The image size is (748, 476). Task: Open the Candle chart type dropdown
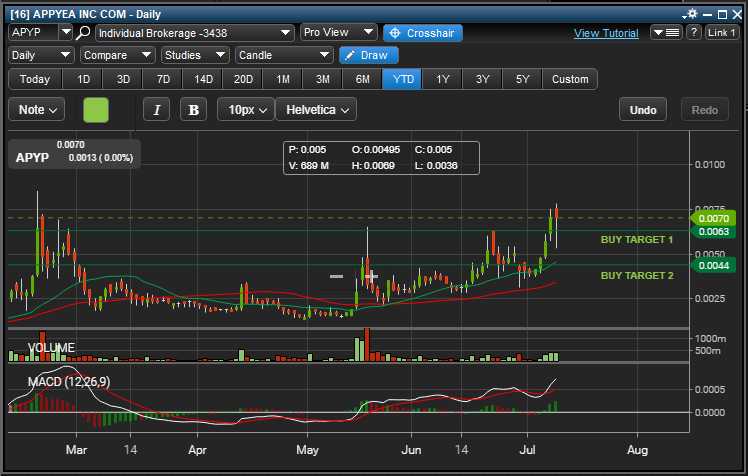pos(284,55)
